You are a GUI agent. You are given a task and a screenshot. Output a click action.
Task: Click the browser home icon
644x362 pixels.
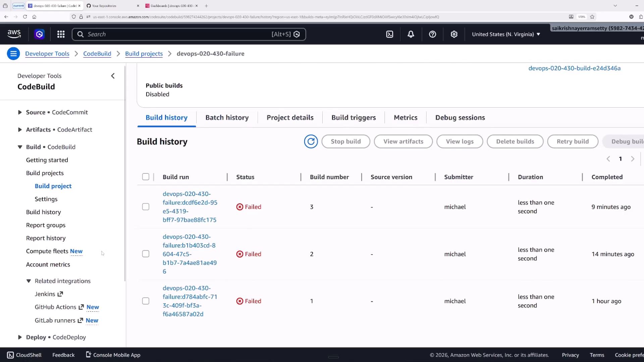[x=34, y=16]
